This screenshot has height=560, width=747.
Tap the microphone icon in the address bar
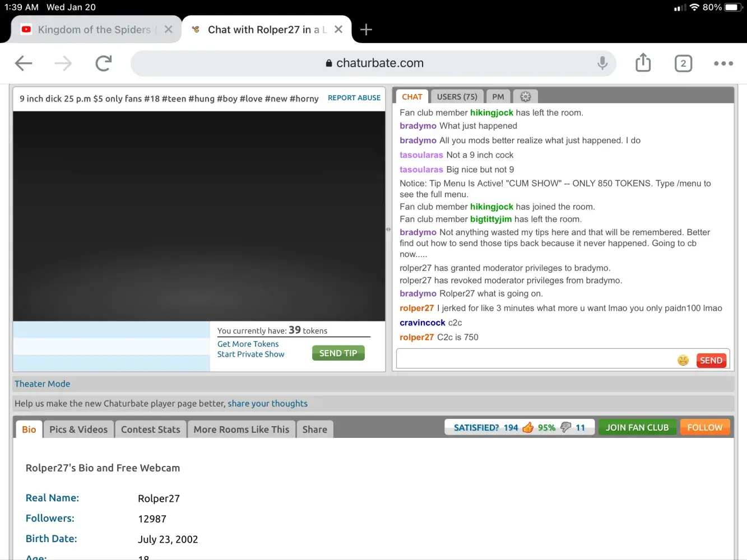(602, 63)
